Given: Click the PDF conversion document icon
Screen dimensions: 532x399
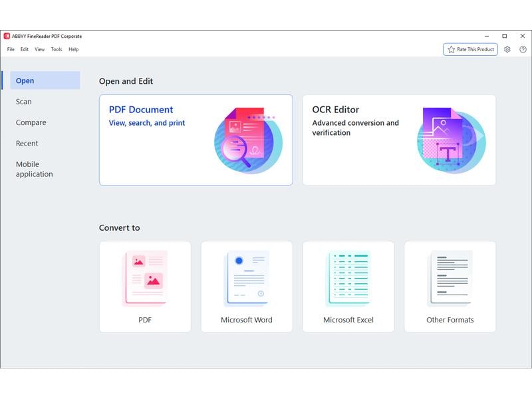Looking at the screenshot, I should click(x=145, y=279).
